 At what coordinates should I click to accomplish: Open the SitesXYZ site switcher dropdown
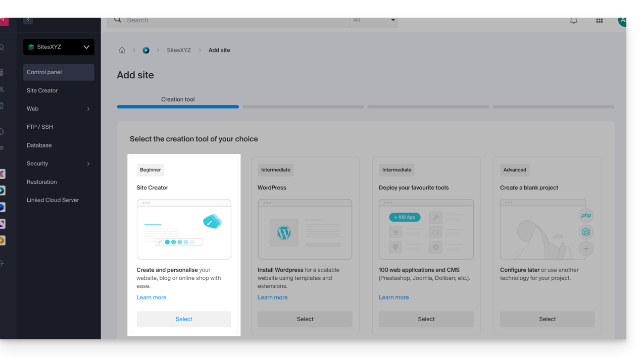click(59, 47)
